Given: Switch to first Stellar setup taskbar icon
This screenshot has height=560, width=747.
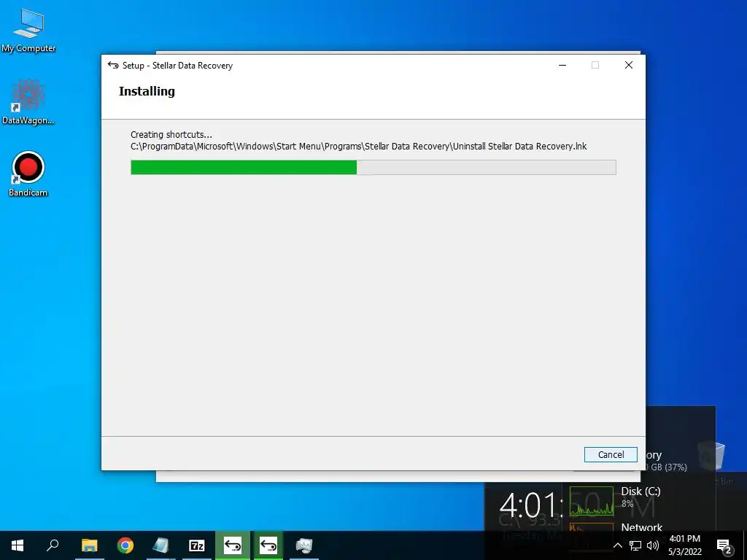Looking at the screenshot, I should coord(233,545).
